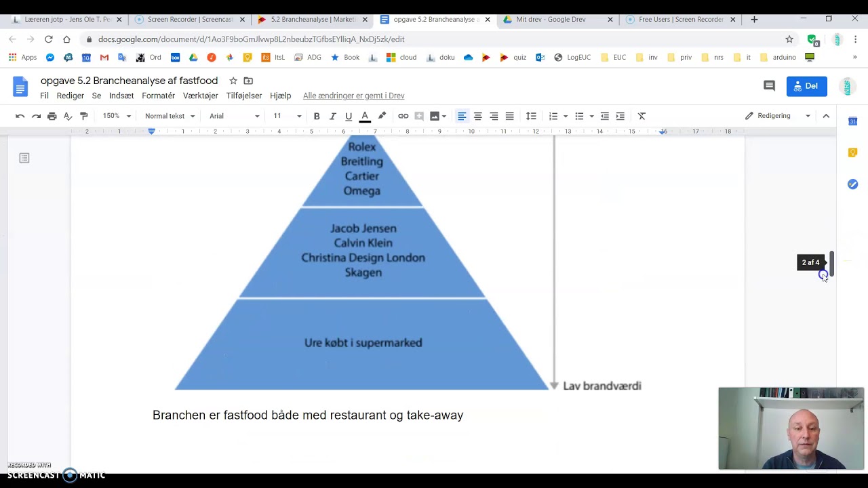Show document outline icon at left margin
Screen dimensions: 868x488
click(x=24, y=158)
